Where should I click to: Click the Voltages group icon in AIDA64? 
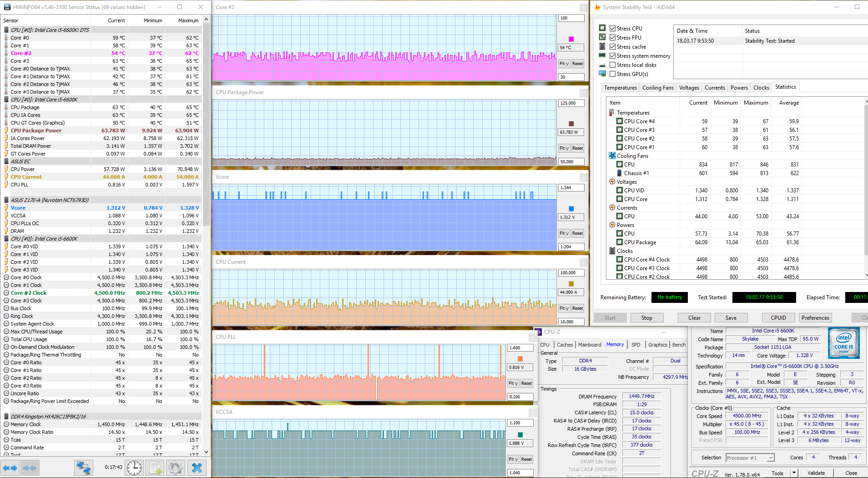pos(612,181)
